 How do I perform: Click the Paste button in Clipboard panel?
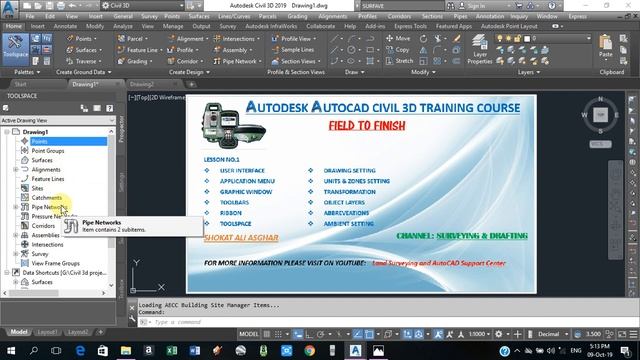[605, 47]
